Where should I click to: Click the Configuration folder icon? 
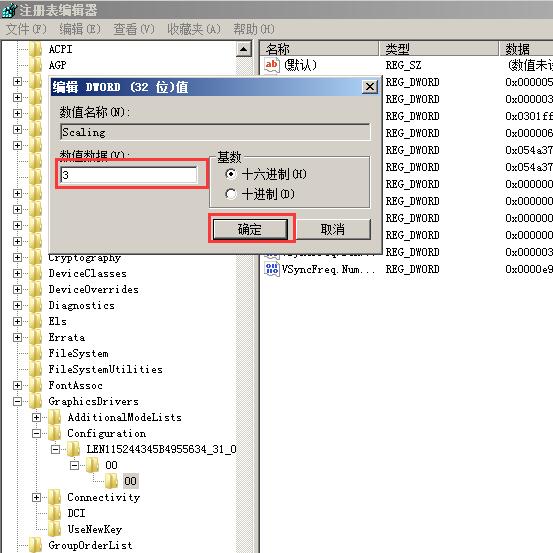[54, 433]
